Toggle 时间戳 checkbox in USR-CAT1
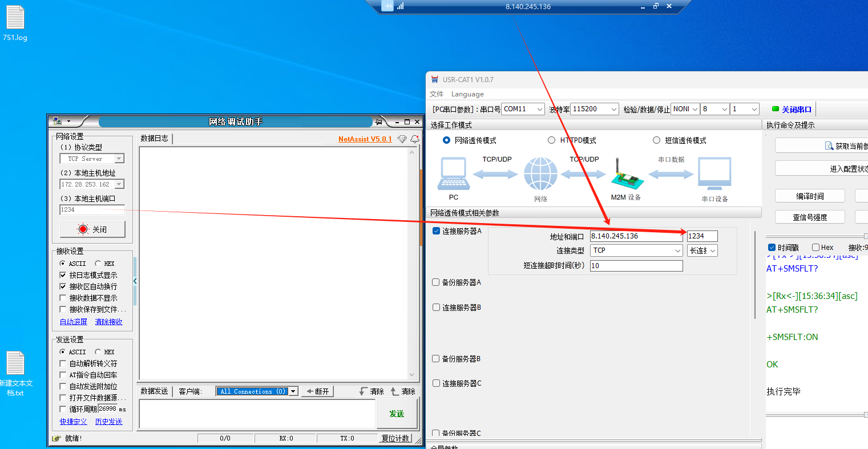The height and width of the screenshot is (449, 868). pos(772,248)
